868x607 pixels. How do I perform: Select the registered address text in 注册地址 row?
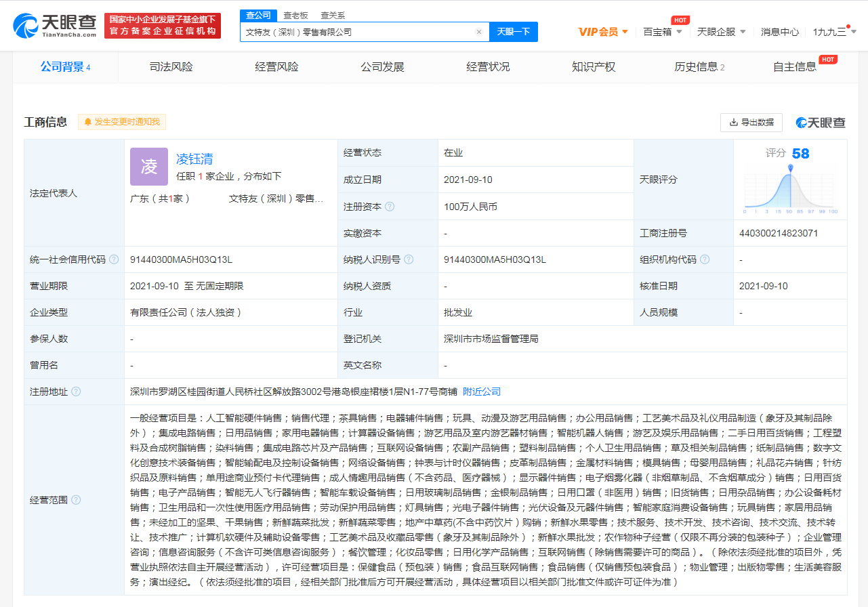(x=293, y=392)
